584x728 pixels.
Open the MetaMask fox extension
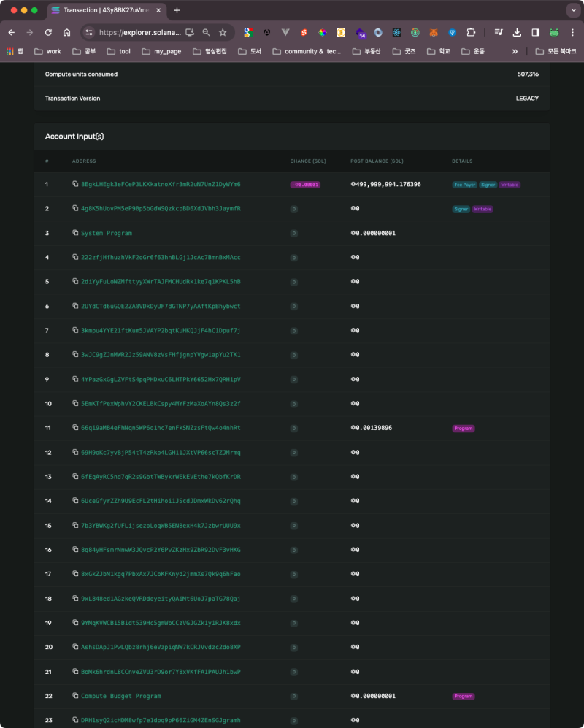point(434,32)
